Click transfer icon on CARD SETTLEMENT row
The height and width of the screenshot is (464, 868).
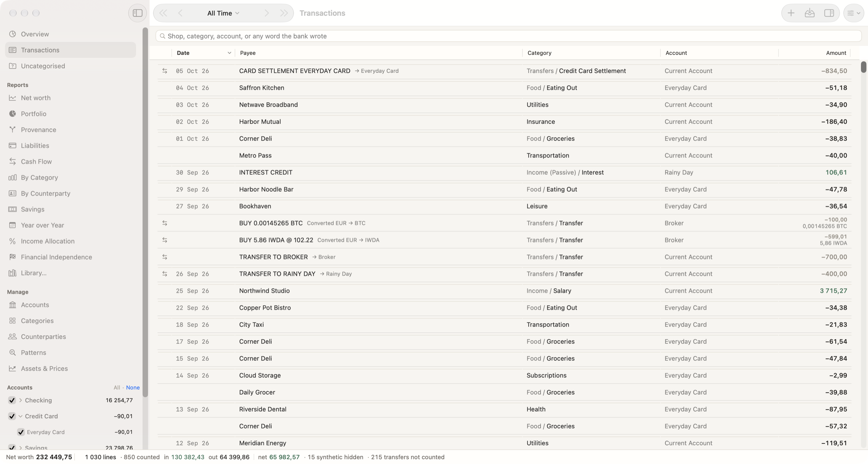coord(165,71)
